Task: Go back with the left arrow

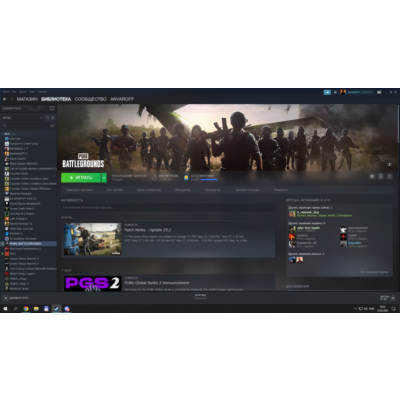Action: [x=4, y=99]
